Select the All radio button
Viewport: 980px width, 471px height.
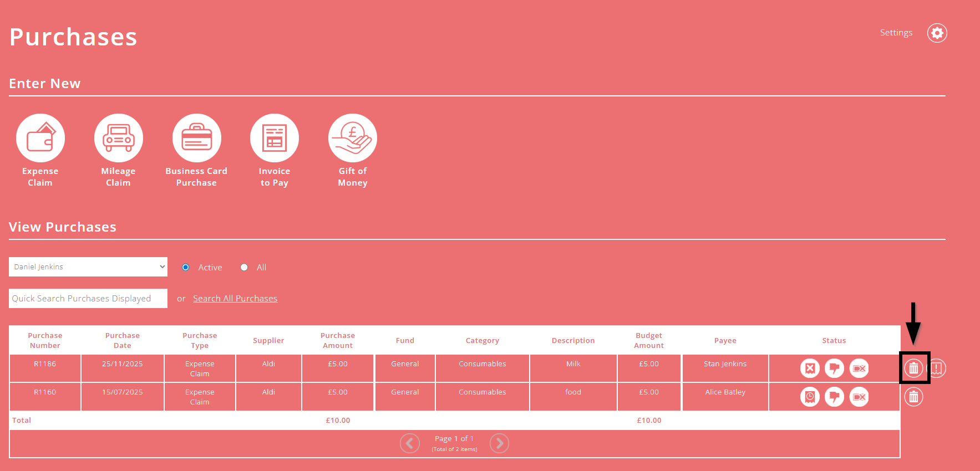(x=244, y=267)
